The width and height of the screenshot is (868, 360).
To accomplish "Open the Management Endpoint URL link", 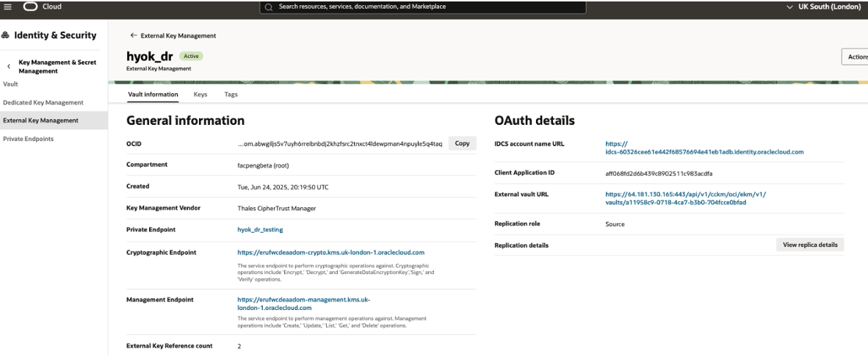I will pos(303,303).
